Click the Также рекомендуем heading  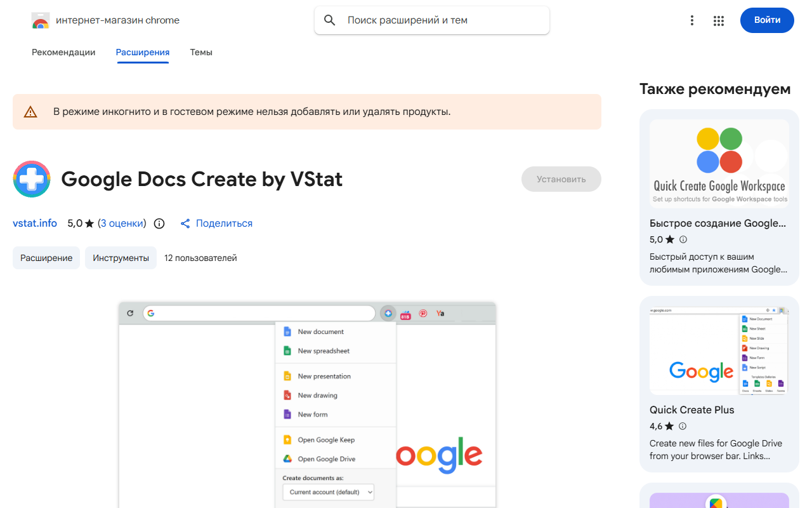tap(715, 89)
